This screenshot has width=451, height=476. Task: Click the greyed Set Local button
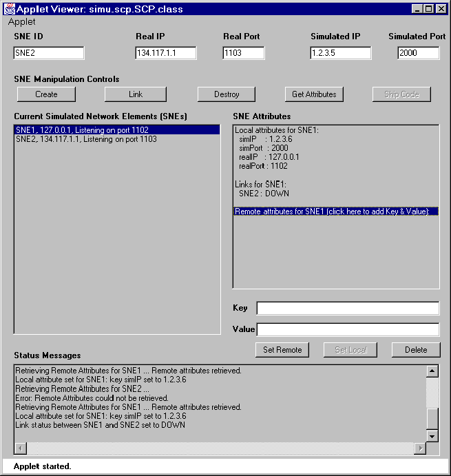pyautogui.click(x=350, y=350)
